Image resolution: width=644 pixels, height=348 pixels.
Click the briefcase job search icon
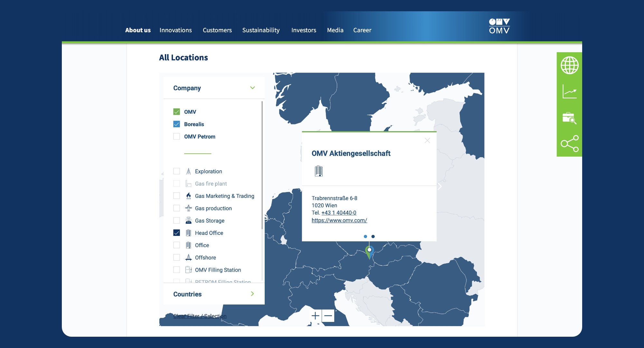569,118
